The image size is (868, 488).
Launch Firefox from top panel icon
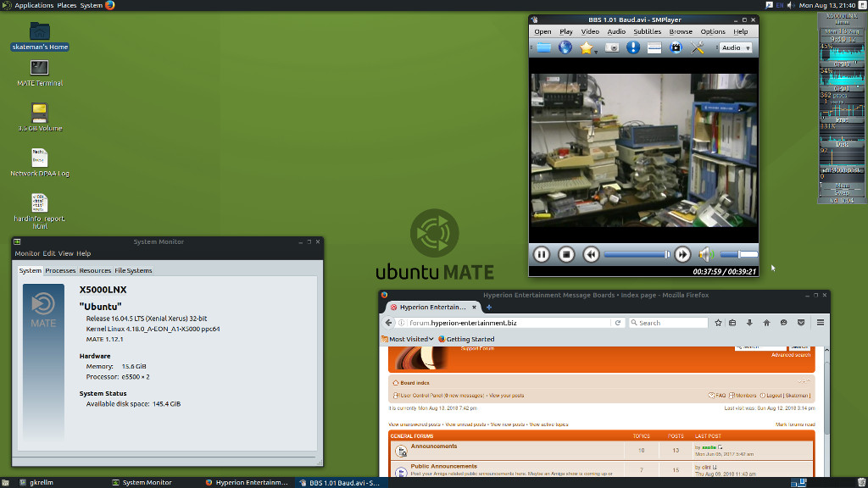109,5
